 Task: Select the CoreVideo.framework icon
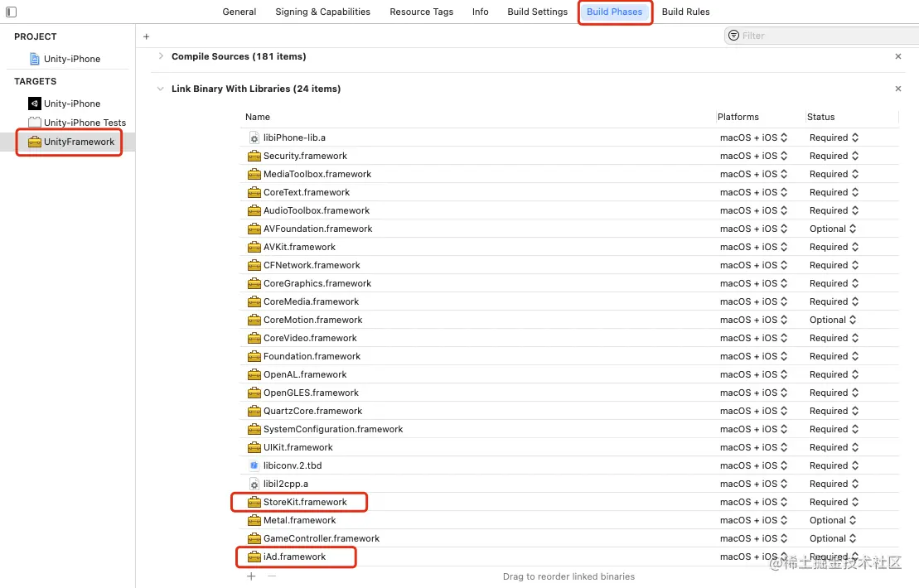pos(254,338)
